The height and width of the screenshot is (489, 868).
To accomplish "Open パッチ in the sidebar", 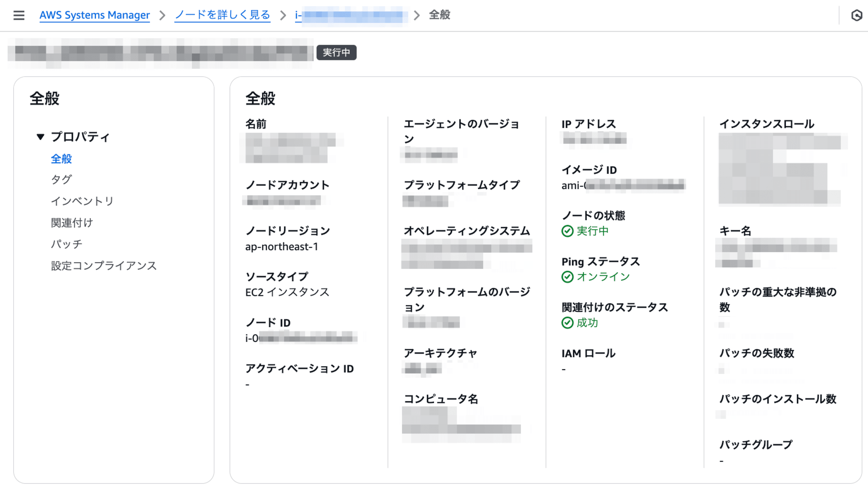I will tap(66, 244).
